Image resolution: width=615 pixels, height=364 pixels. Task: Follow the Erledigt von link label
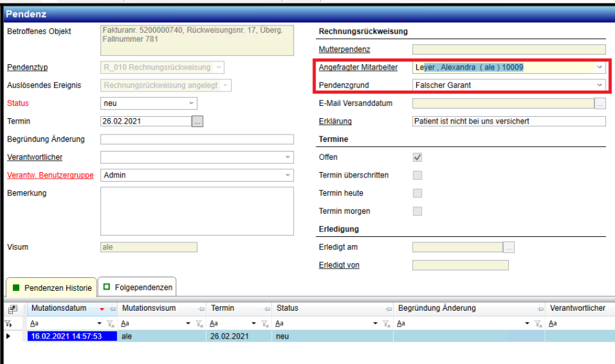click(339, 265)
